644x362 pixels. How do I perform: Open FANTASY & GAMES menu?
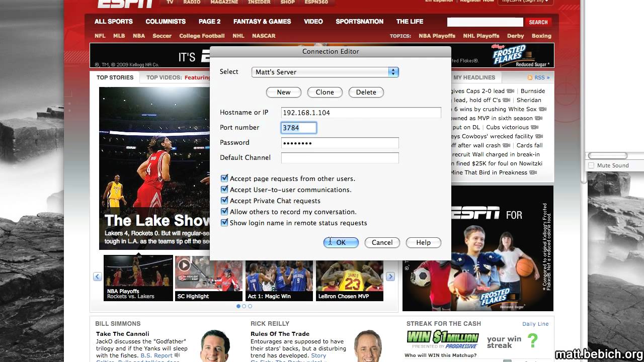click(x=262, y=22)
